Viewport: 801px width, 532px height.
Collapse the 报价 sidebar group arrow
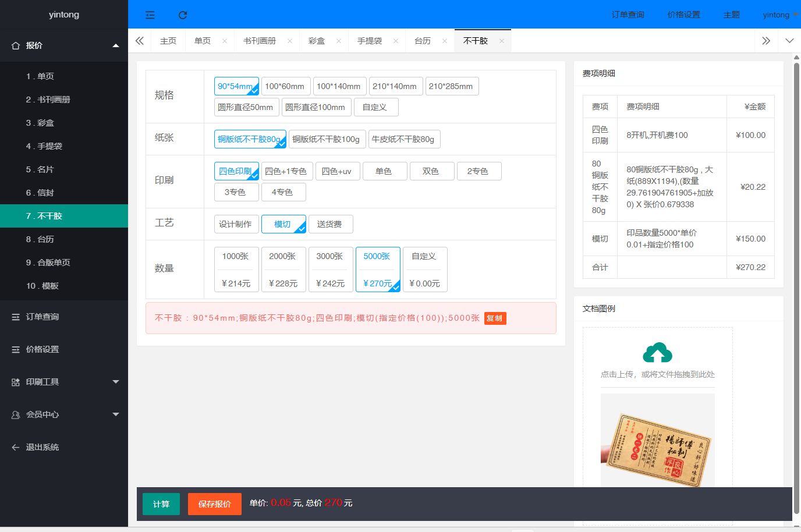click(116, 45)
